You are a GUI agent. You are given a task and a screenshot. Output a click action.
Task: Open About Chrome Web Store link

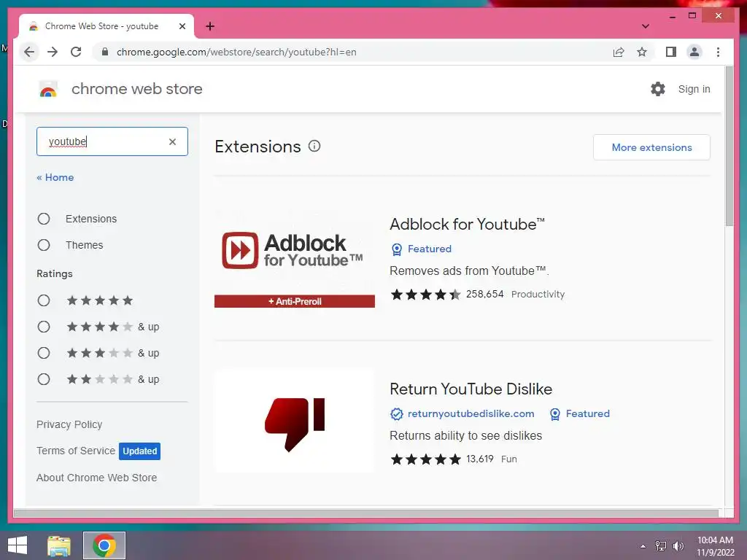pos(97,477)
